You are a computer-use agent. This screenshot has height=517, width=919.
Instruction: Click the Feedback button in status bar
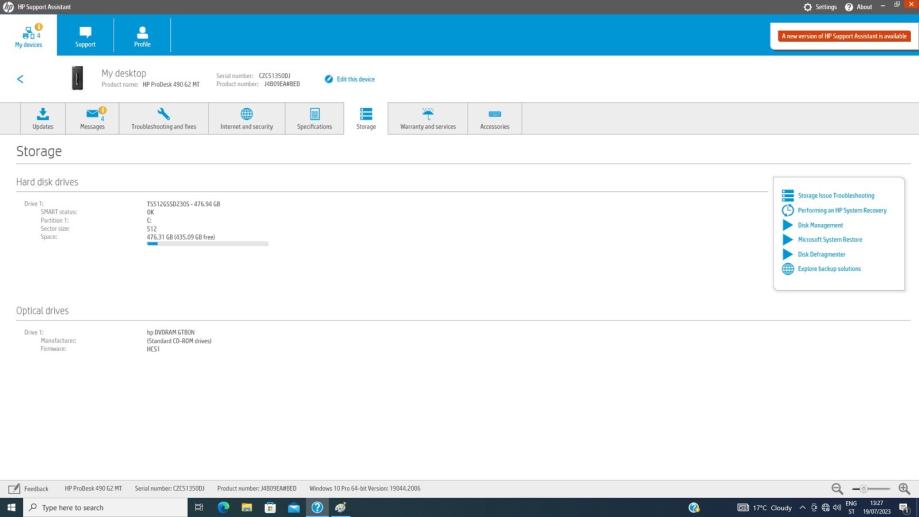tap(29, 488)
